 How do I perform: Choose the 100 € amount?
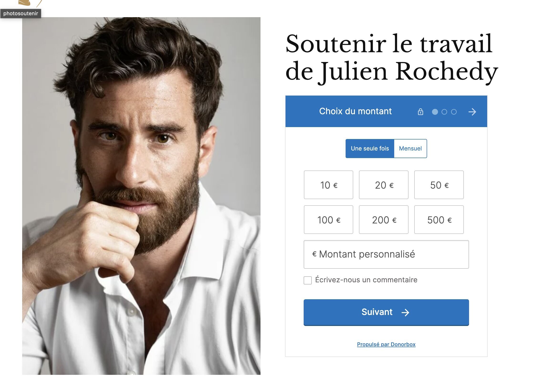click(x=328, y=220)
